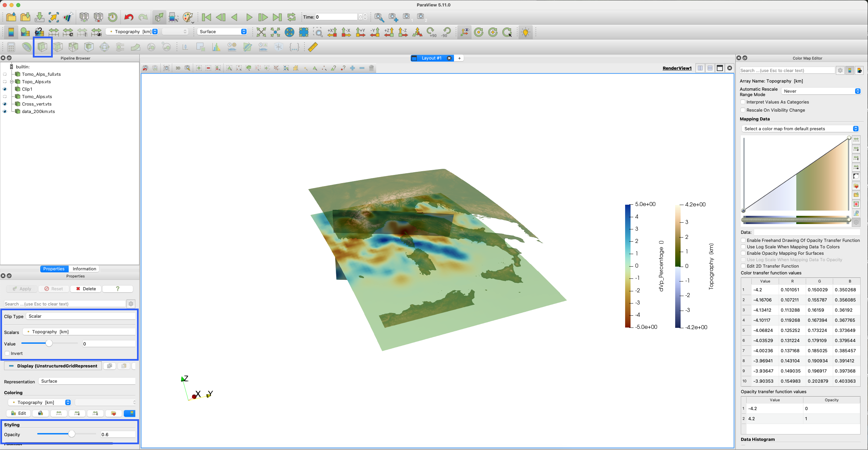Click the Reset Camera icon
The image size is (868, 450).
[x=261, y=32]
